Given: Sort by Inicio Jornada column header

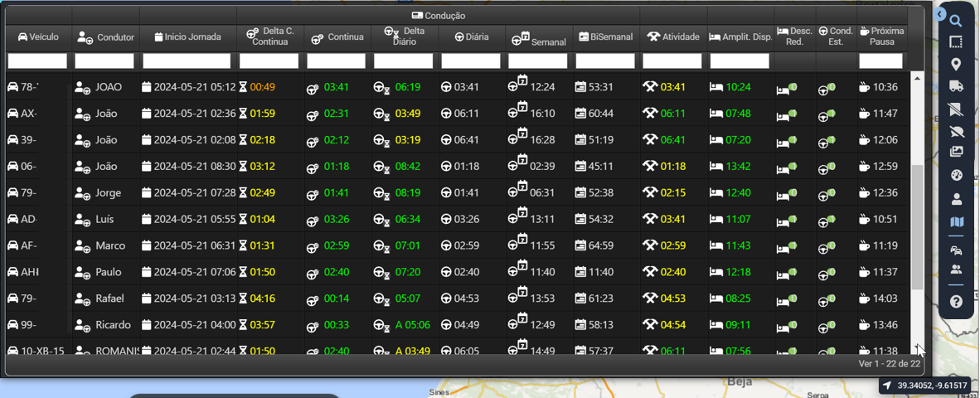Looking at the screenshot, I should (187, 37).
